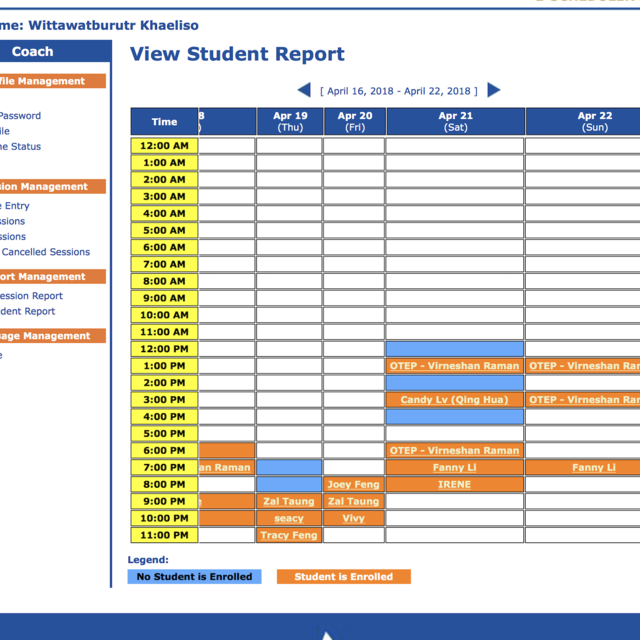Click the Wittawatburutr Khaeliso name text
This screenshot has width=640, height=640.
click(113, 25)
